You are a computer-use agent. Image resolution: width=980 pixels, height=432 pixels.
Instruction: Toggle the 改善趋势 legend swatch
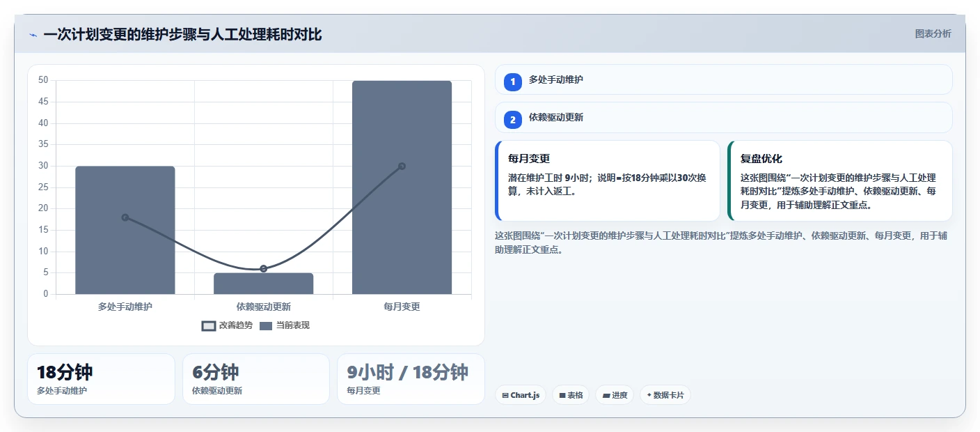(209, 325)
